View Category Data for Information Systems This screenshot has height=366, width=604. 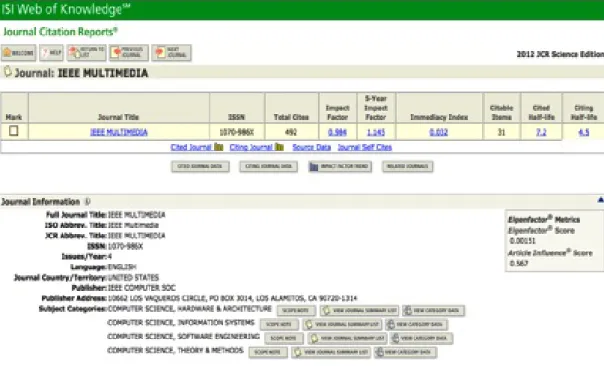416,324
